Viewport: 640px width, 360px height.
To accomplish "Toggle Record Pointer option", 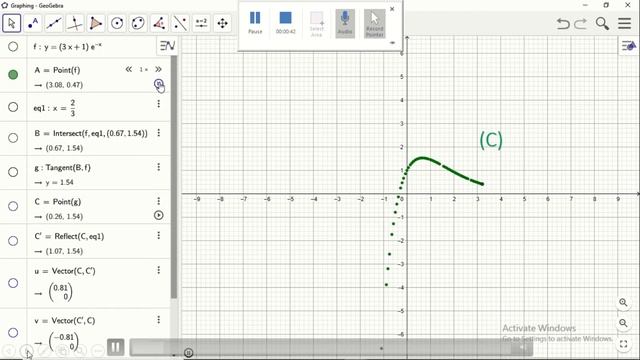I will (374, 23).
